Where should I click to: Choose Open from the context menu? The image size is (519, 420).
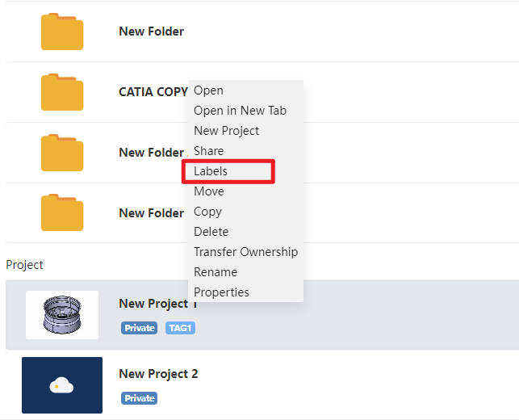click(208, 90)
